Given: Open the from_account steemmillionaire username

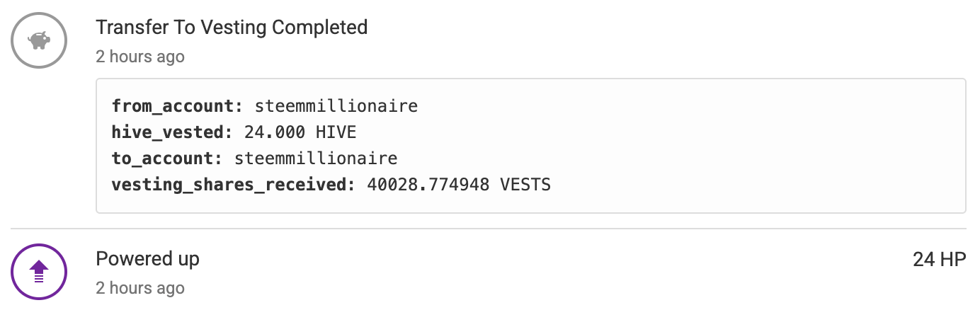Looking at the screenshot, I should point(336,107).
